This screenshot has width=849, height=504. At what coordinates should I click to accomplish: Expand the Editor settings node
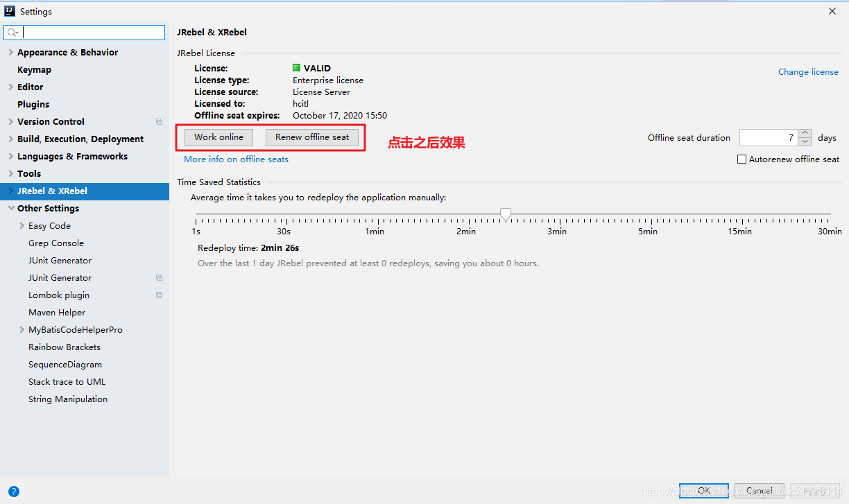click(10, 87)
